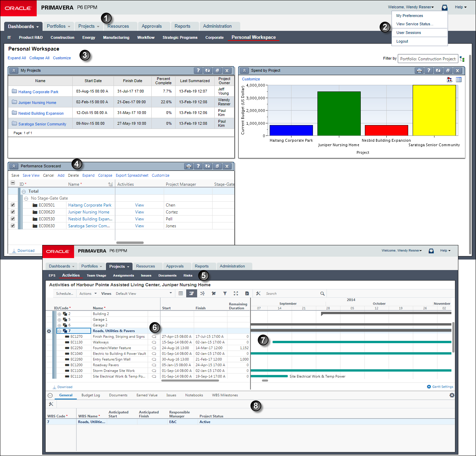
Task: Expand Garage 1 WBS row
Action: [59, 320]
